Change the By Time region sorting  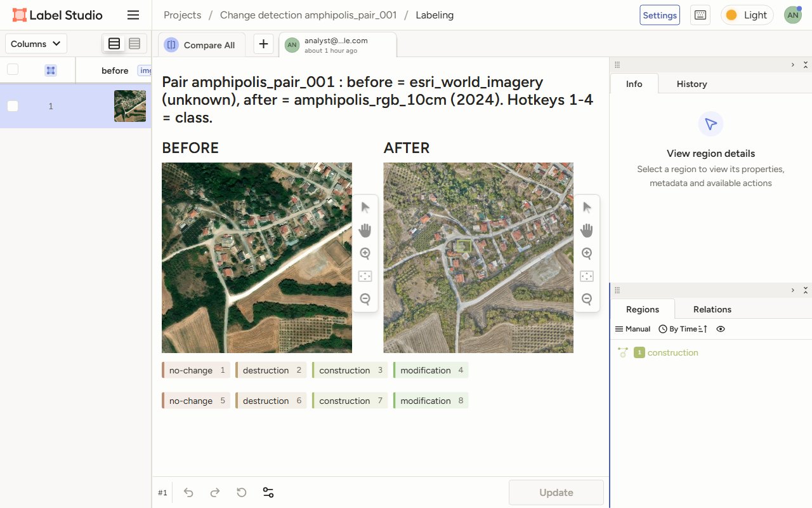tap(683, 329)
